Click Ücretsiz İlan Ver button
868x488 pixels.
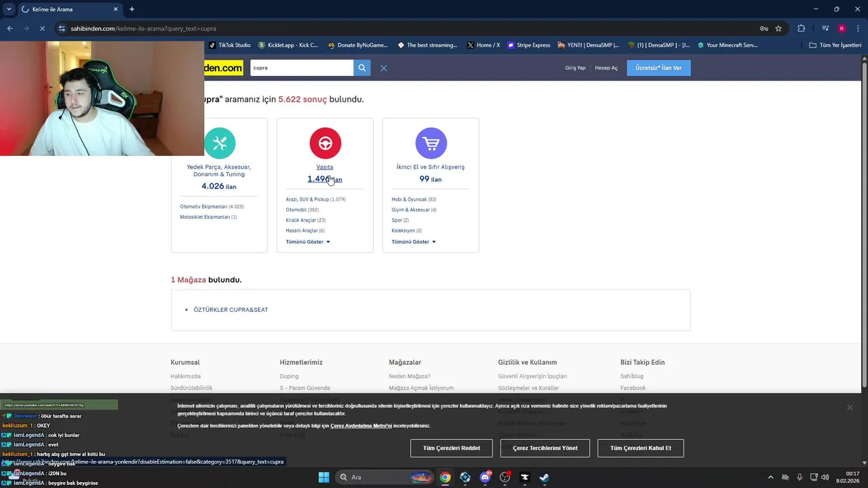coord(658,68)
